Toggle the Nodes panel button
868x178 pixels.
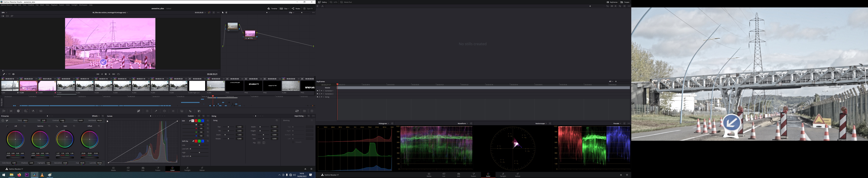[296, 8]
